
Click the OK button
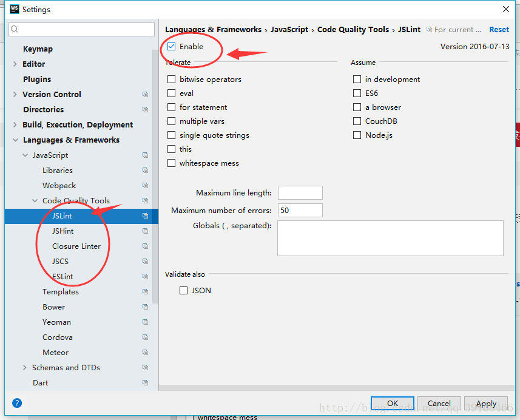pyautogui.click(x=393, y=403)
